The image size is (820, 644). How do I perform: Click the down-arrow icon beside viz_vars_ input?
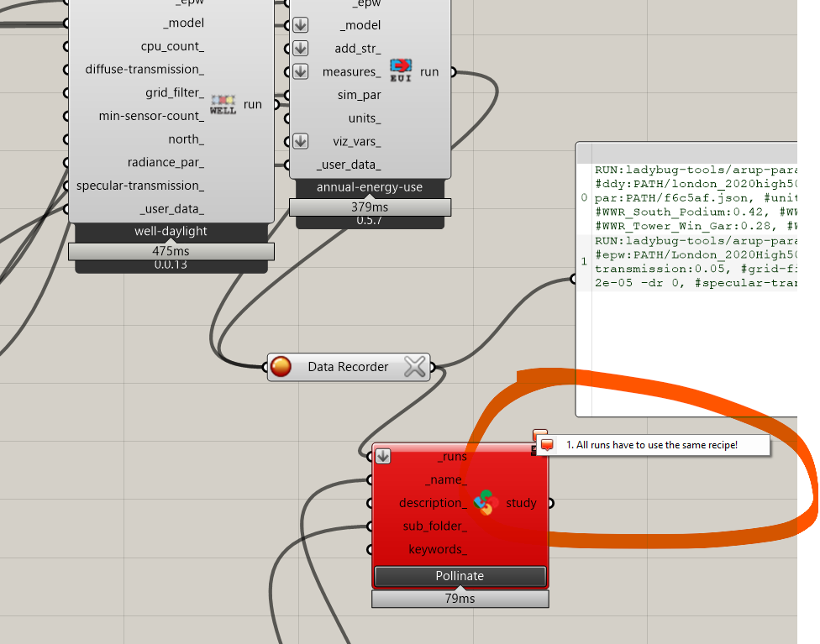point(300,141)
